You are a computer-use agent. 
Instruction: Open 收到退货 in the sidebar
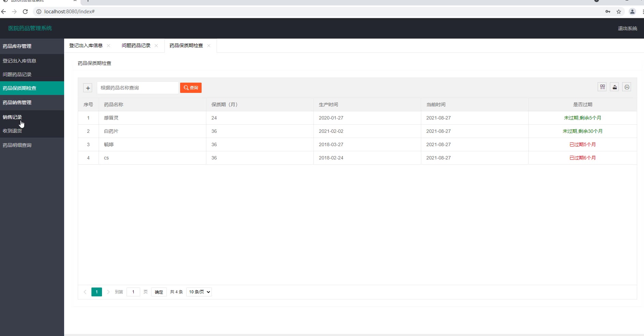[x=32, y=131]
